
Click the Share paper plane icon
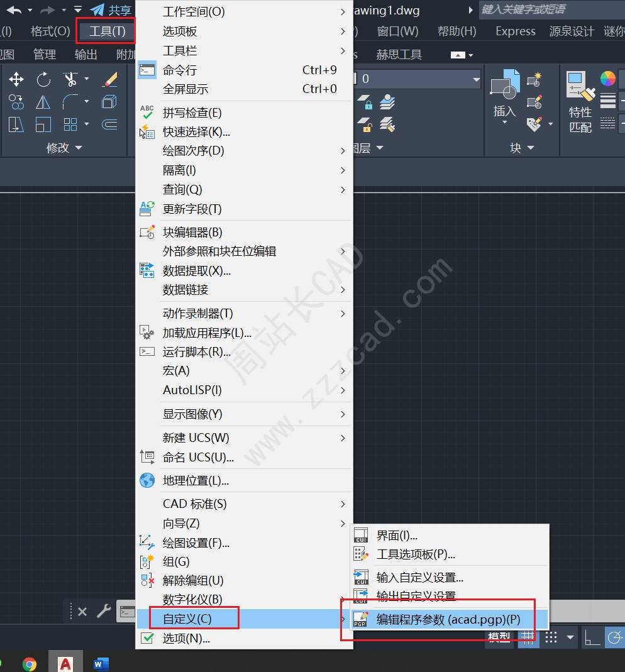[97, 9]
